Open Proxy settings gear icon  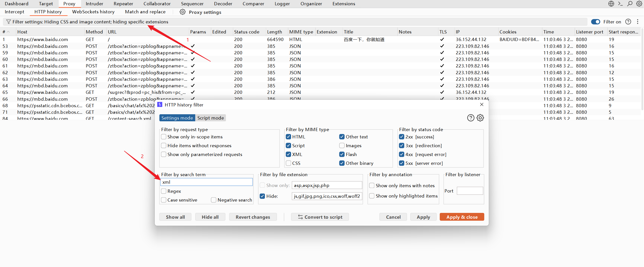click(x=183, y=12)
